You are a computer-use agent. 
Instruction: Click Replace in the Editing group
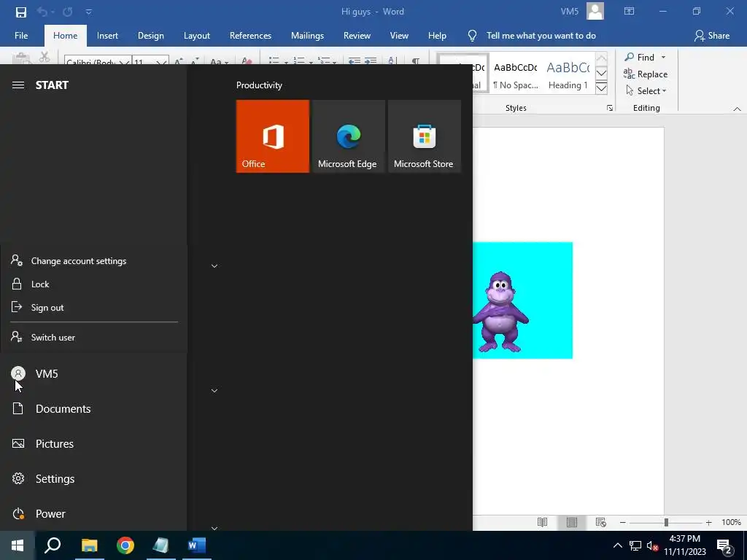tap(646, 74)
